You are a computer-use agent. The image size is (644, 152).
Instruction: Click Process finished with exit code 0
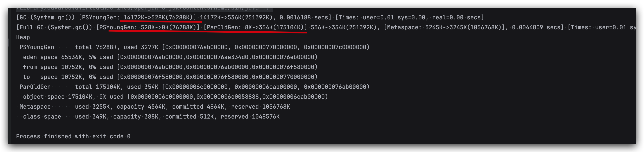click(73, 137)
